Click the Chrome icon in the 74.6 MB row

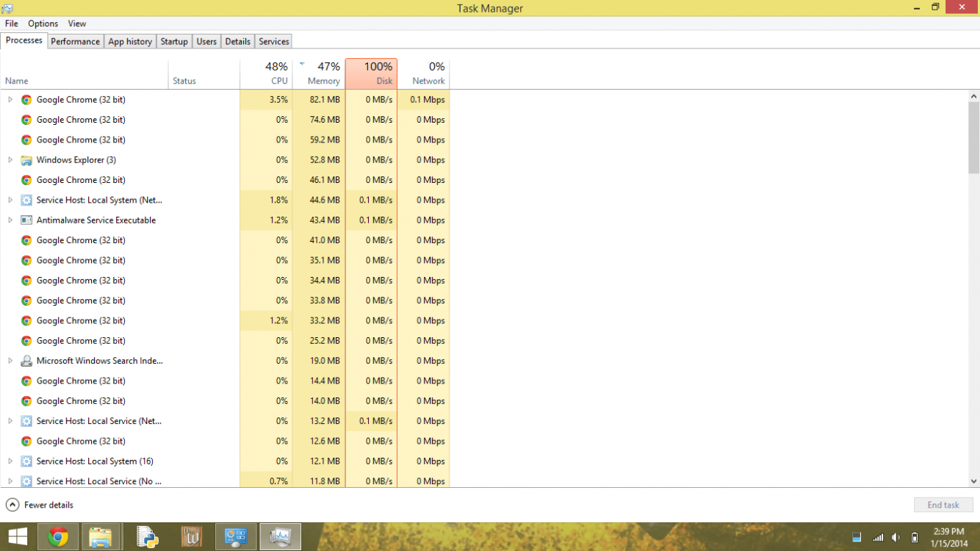[26, 120]
